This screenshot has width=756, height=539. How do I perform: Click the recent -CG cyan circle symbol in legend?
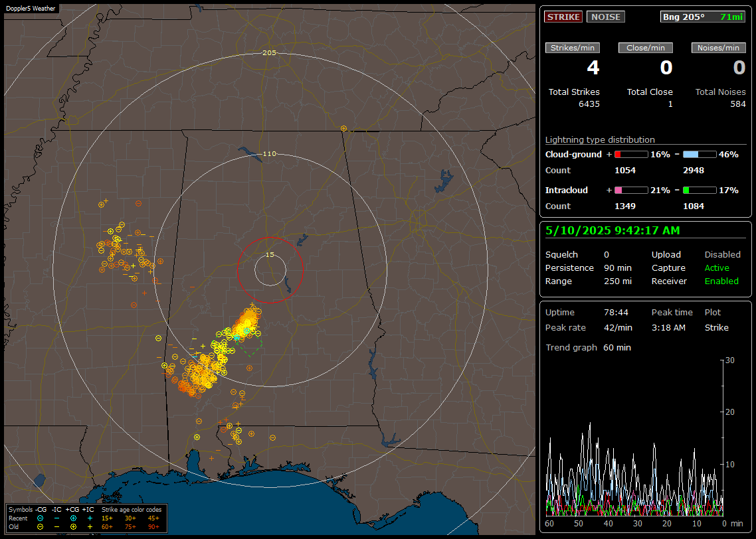click(40, 518)
